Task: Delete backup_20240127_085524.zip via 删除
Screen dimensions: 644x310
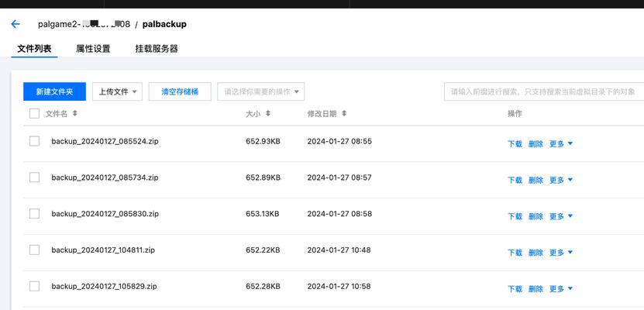Action: click(x=536, y=143)
